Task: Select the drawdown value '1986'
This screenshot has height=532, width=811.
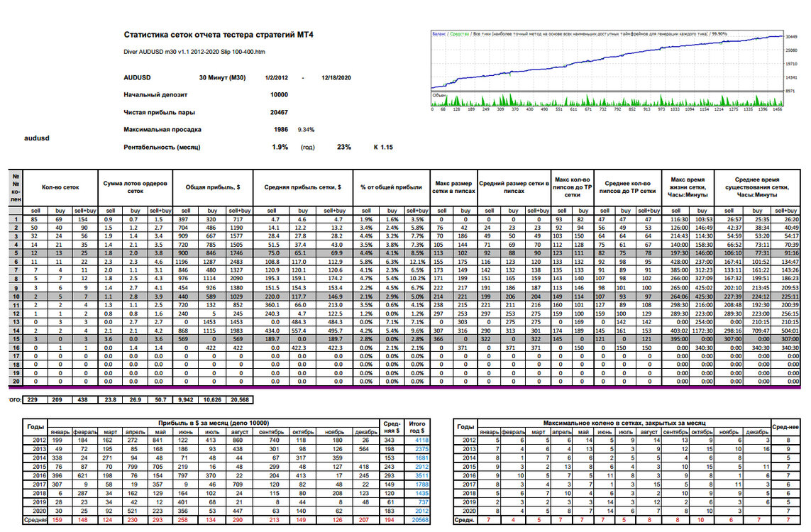Action: coord(281,130)
